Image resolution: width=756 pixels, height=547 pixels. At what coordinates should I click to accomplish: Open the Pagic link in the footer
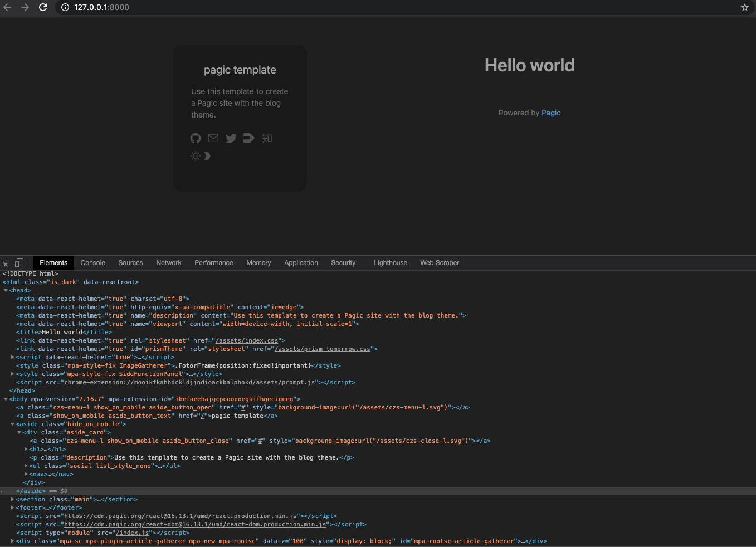[551, 113]
